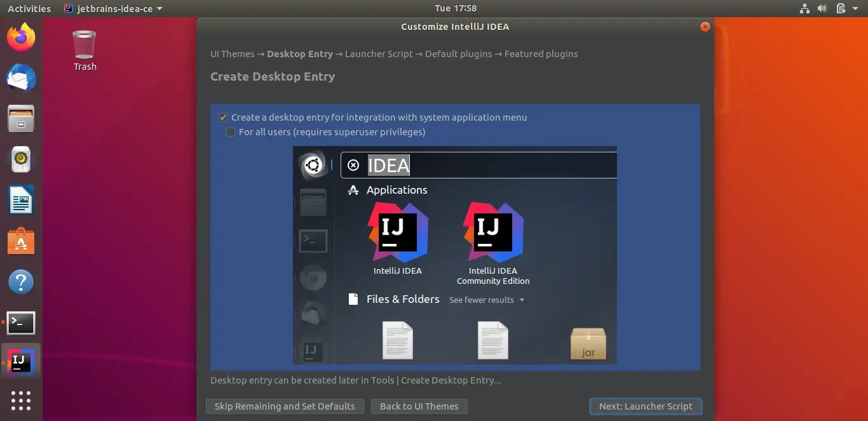Click the 'Default plugins' breadcrumb step
The width and height of the screenshot is (868, 421).
tap(459, 54)
